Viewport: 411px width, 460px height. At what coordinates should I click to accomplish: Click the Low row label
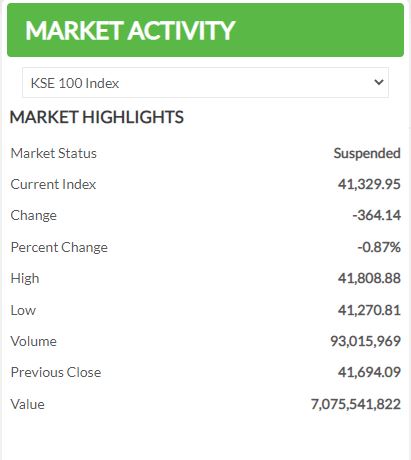[x=23, y=310]
